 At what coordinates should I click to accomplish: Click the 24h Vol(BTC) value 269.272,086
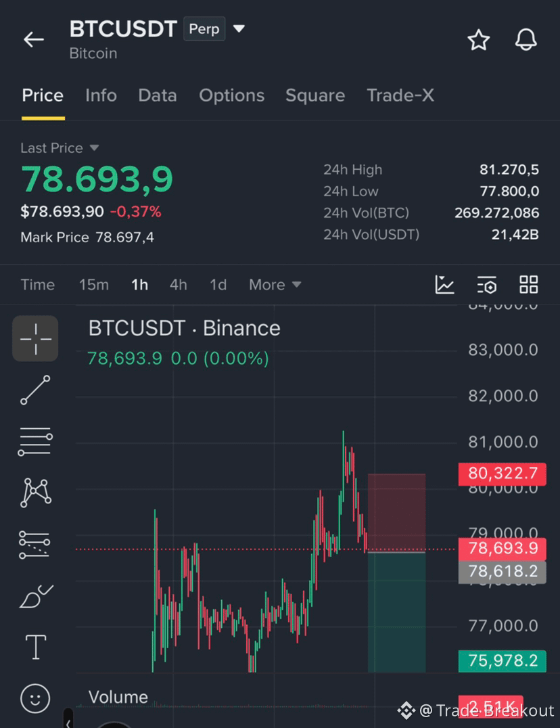[496, 212]
